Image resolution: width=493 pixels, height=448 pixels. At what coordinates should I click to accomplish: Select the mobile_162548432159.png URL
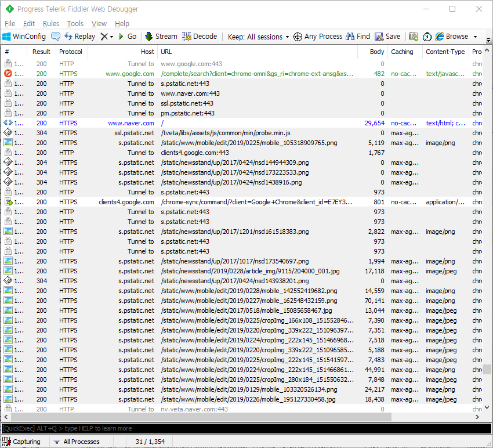point(249,301)
